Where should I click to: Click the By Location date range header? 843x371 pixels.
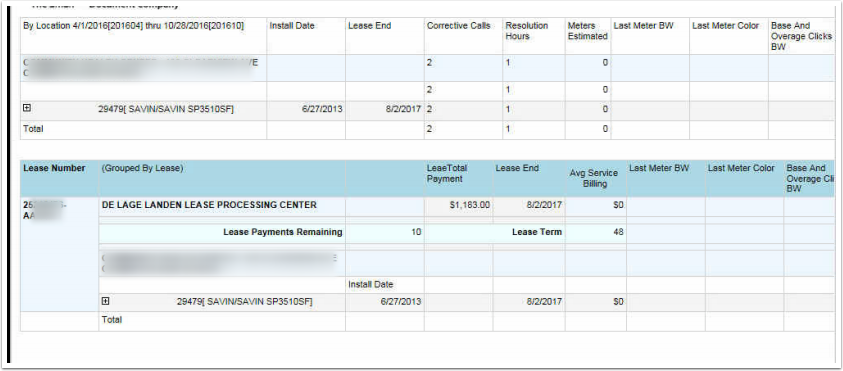133,26
